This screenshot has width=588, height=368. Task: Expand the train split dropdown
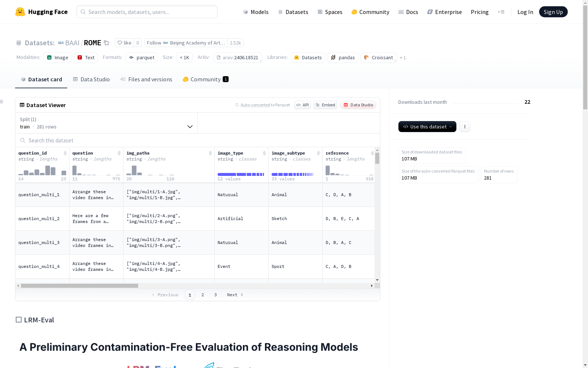click(107, 123)
